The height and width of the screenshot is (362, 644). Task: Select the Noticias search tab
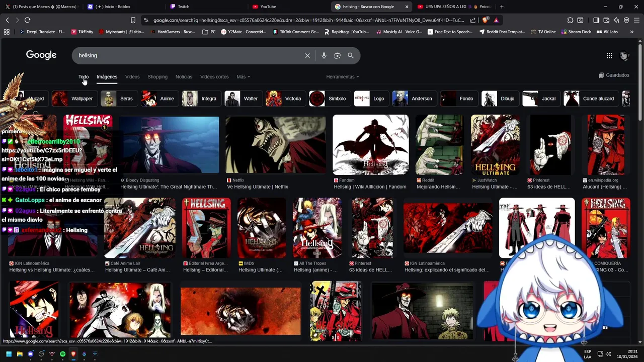coord(184,77)
